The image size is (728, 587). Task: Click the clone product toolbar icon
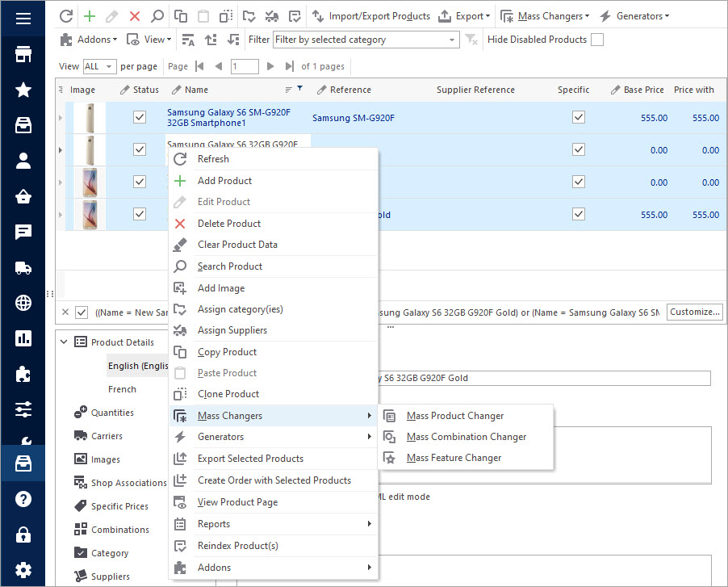coord(226,16)
